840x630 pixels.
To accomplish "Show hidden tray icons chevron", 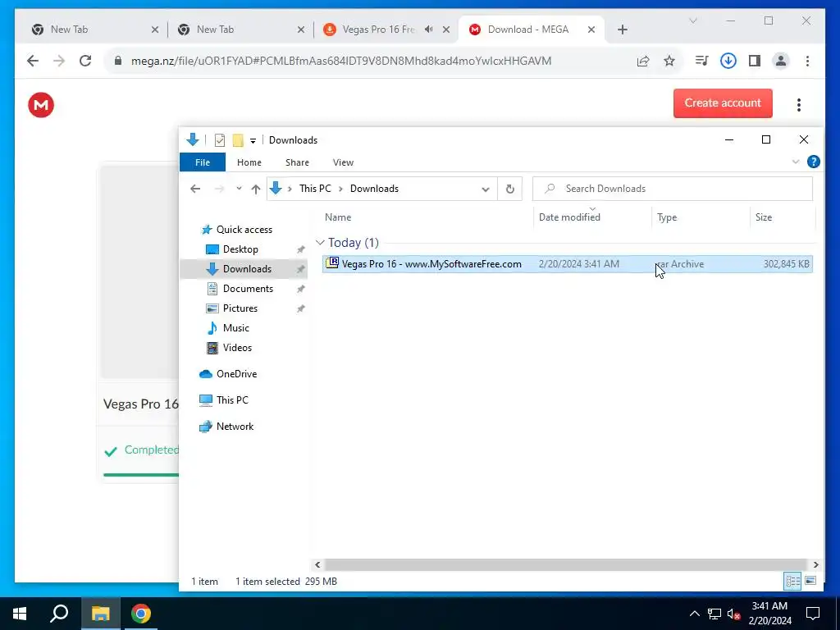I will 694,614.
